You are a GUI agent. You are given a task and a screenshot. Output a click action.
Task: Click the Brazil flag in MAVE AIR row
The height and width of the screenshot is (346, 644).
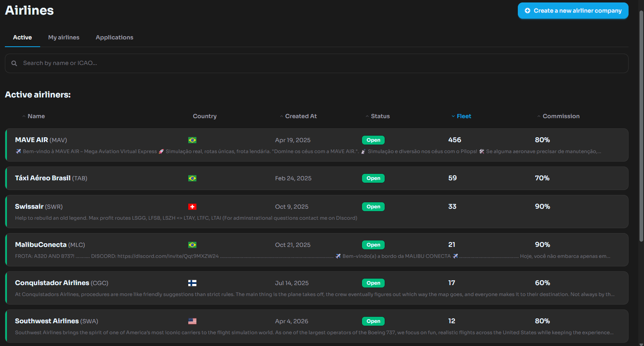point(192,140)
